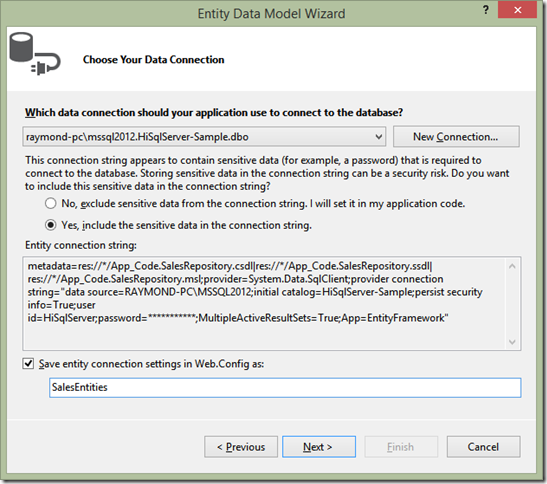Click the database connection plug icon
This screenshot has width=547, height=484.
[x=35, y=54]
